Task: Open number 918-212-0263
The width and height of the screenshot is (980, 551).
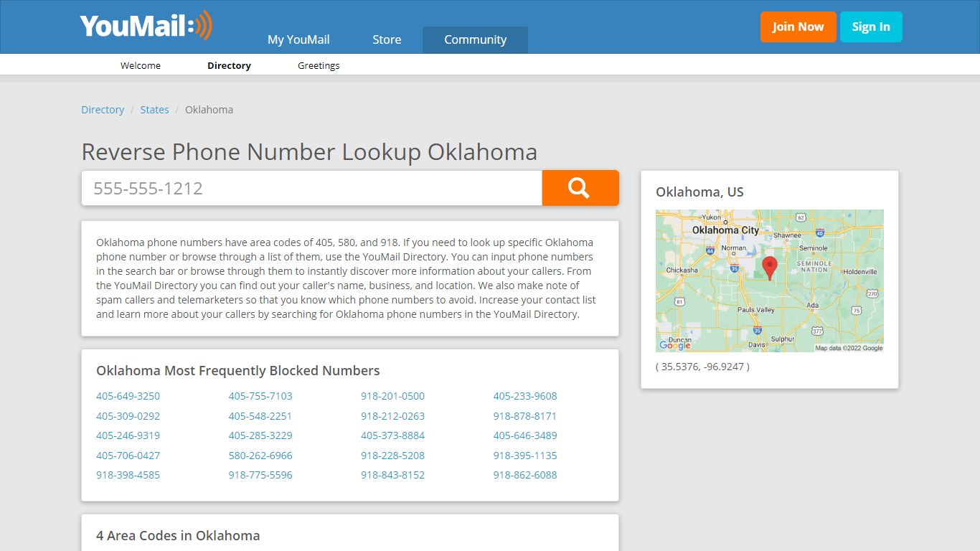Action: (392, 416)
